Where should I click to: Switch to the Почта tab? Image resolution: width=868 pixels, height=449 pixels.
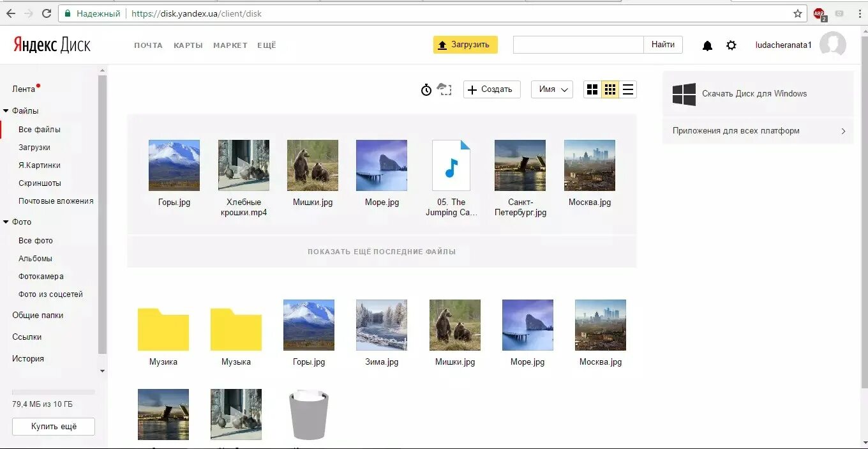(148, 45)
